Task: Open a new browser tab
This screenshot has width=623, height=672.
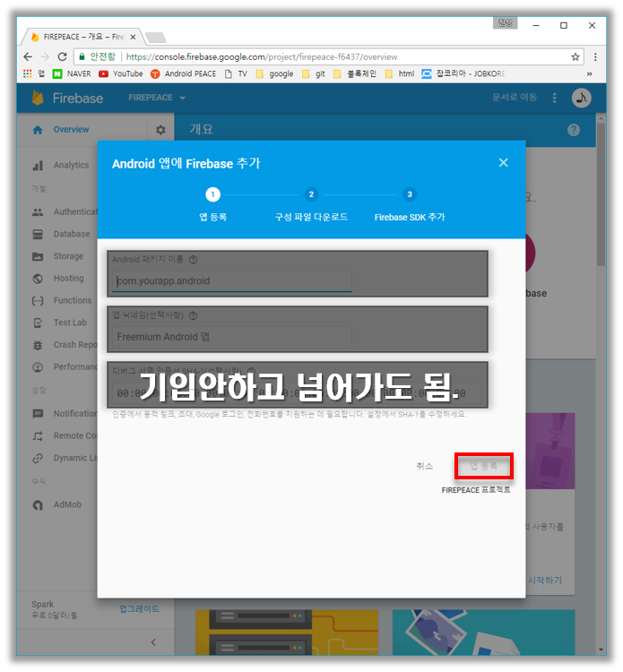Action: [x=156, y=38]
